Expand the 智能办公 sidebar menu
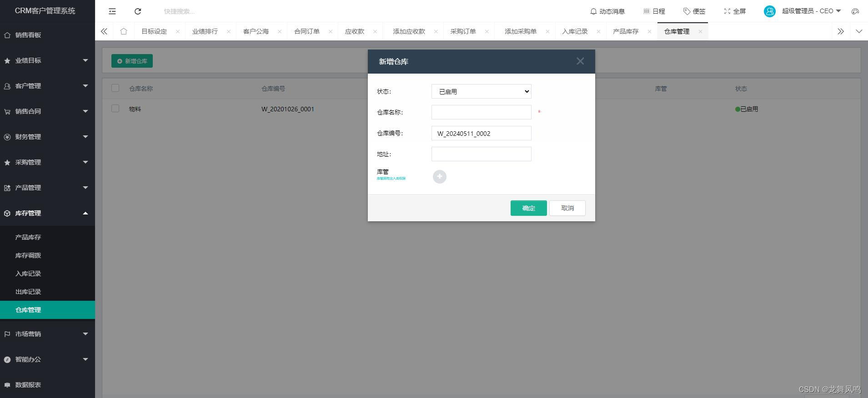The width and height of the screenshot is (868, 398). 47,359
